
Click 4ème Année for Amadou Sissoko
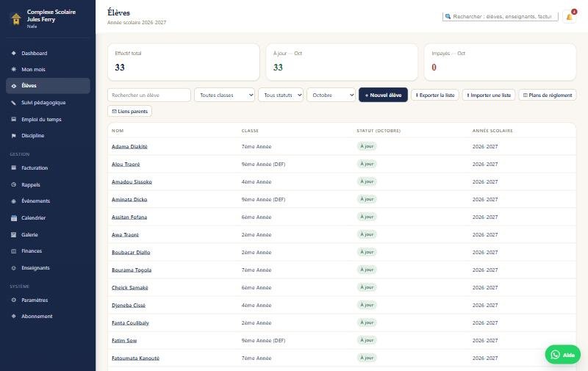click(257, 181)
